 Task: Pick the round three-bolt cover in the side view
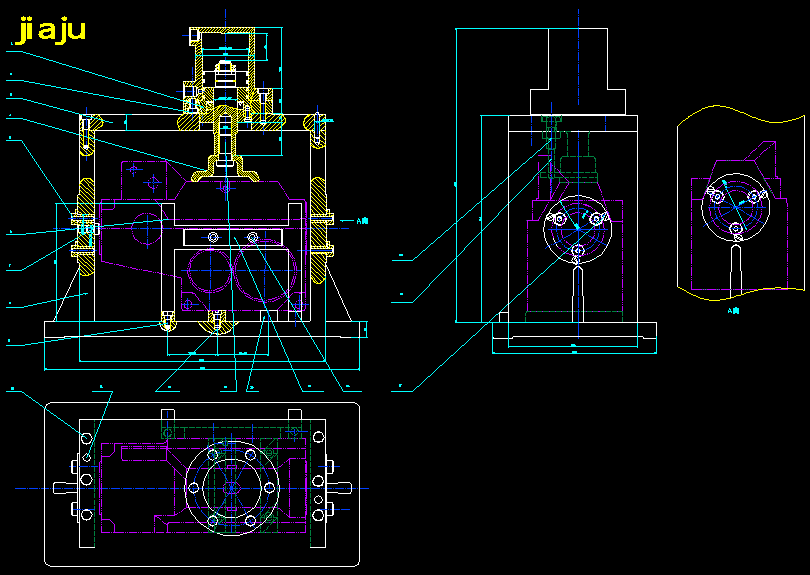578,229
